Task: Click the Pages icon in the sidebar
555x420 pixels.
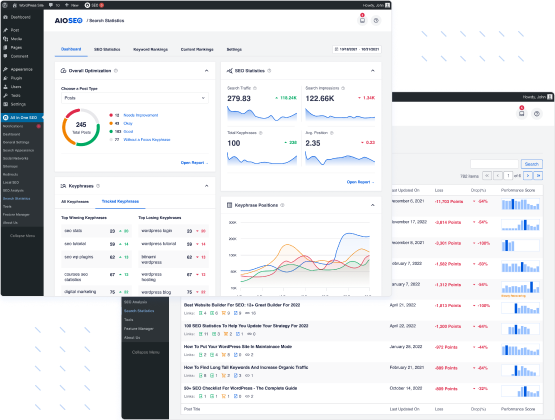Action: click(5, 47)
